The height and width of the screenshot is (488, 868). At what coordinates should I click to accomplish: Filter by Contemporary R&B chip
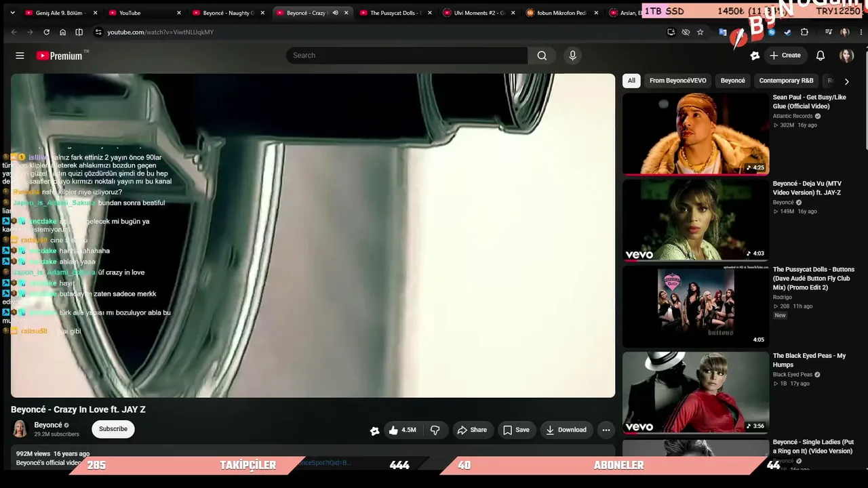(x=786, y=81)
